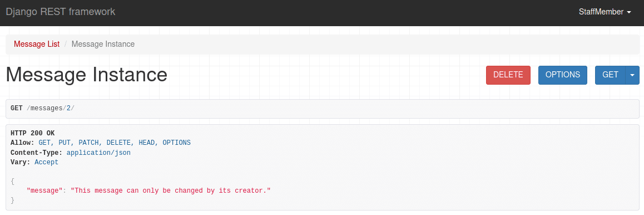
Task: Click the caret beside StaffMember
Action: click(x=629, y=13)
